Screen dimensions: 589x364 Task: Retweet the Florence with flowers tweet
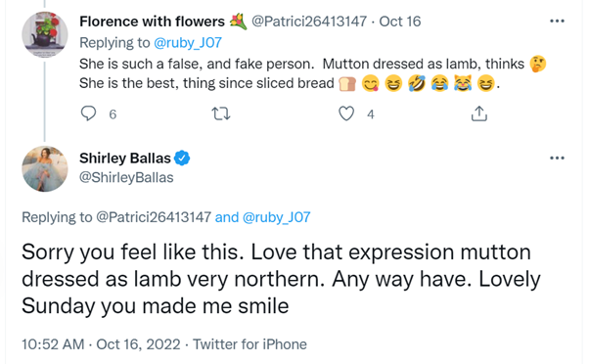(x=221, y=114)
